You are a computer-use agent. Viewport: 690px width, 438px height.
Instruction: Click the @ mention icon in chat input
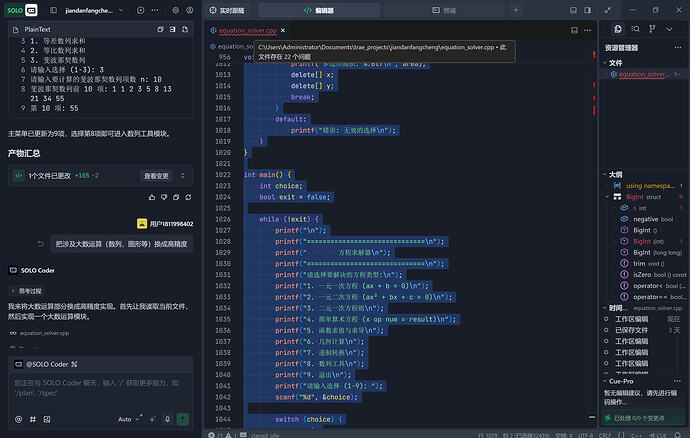(18, 420)
